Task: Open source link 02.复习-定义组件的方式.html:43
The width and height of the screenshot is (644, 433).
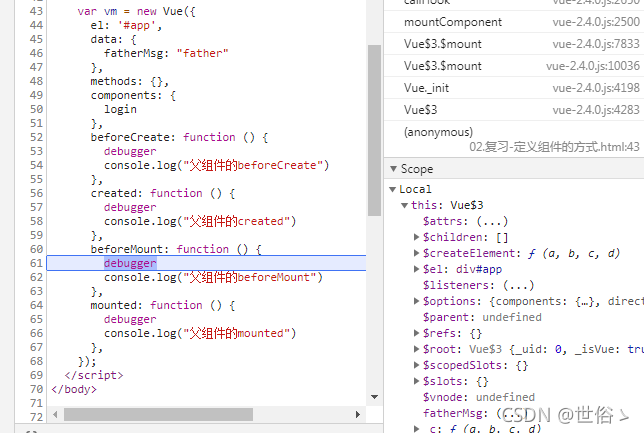Action: [554, 147]
